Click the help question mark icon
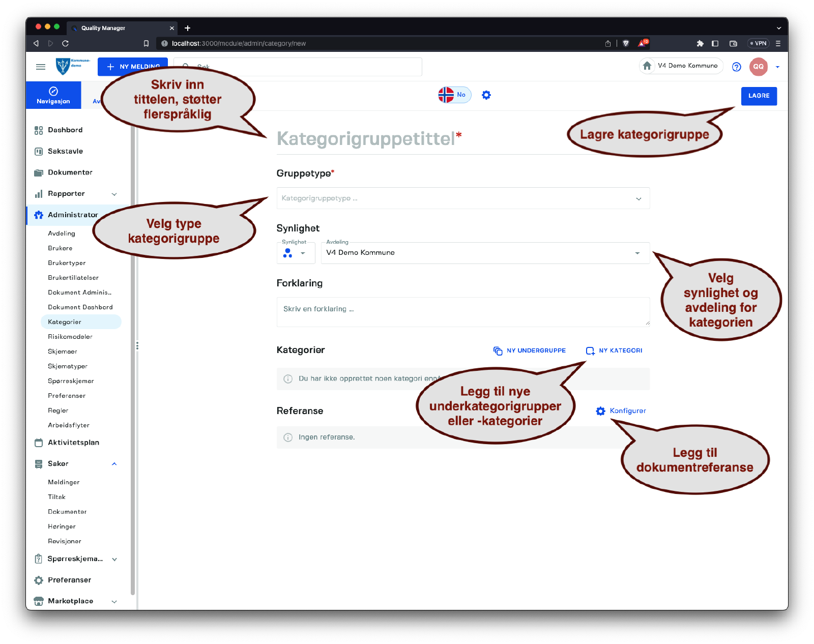 [x=736, y=67]
